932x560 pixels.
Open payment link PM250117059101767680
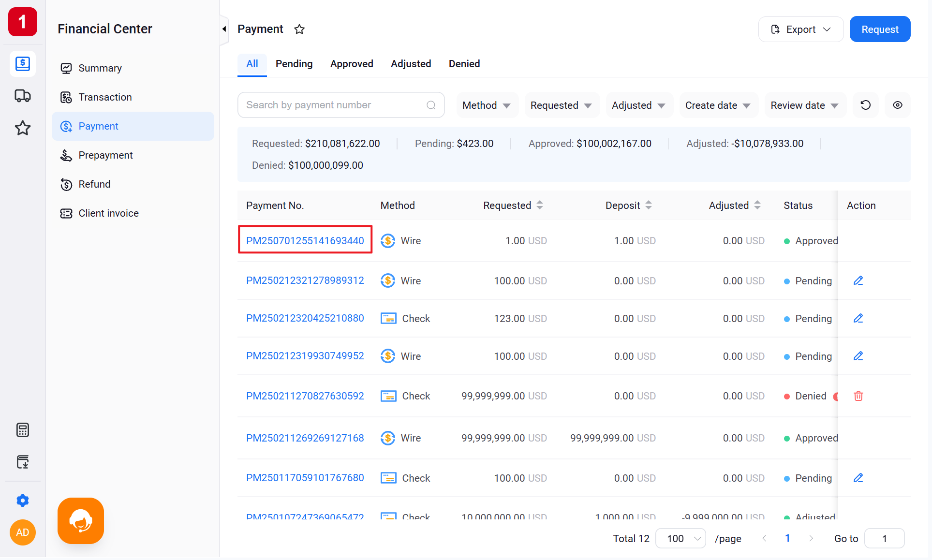[x=305, y=478]
